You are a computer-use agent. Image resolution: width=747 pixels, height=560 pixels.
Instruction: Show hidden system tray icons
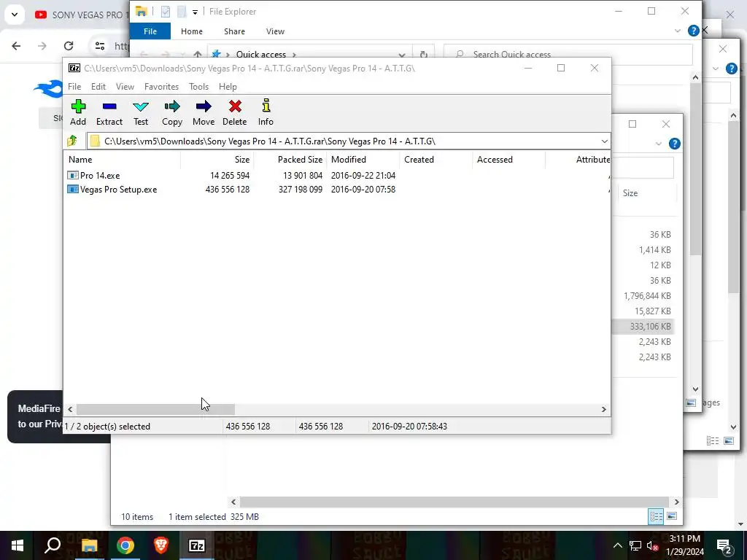(617, 545)
